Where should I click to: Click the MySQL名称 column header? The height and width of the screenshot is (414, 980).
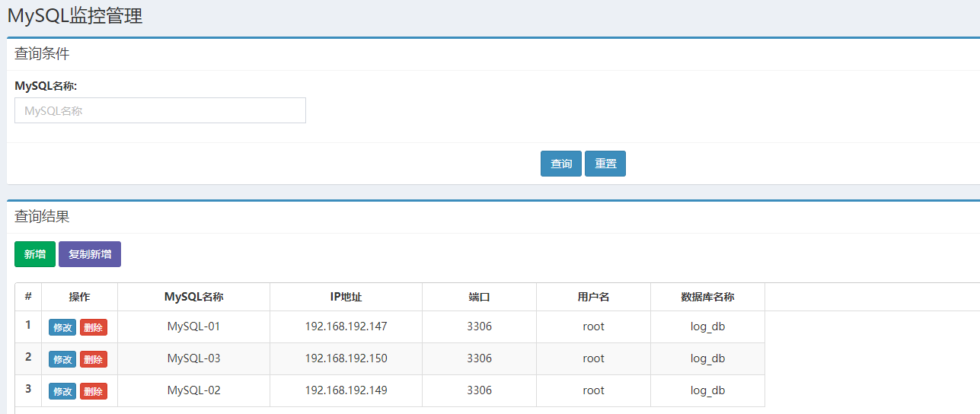point(194,297)
